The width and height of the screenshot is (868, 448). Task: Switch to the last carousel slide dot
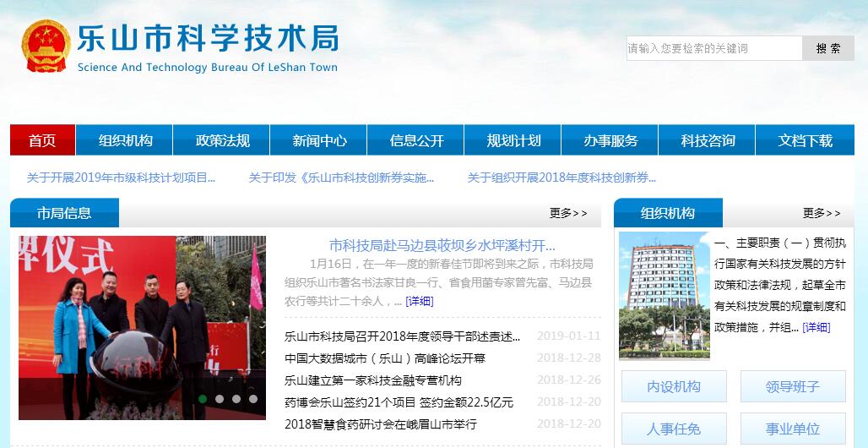(253, 399)
